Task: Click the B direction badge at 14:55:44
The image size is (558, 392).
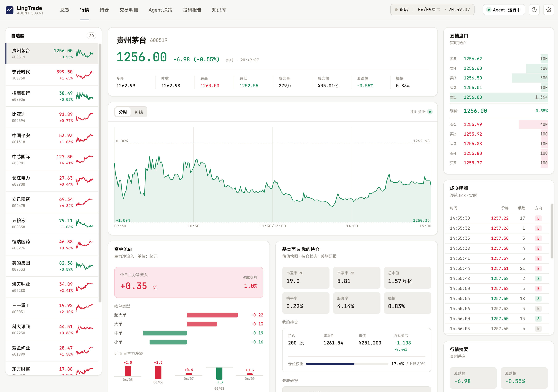Action: click(538, 268)
